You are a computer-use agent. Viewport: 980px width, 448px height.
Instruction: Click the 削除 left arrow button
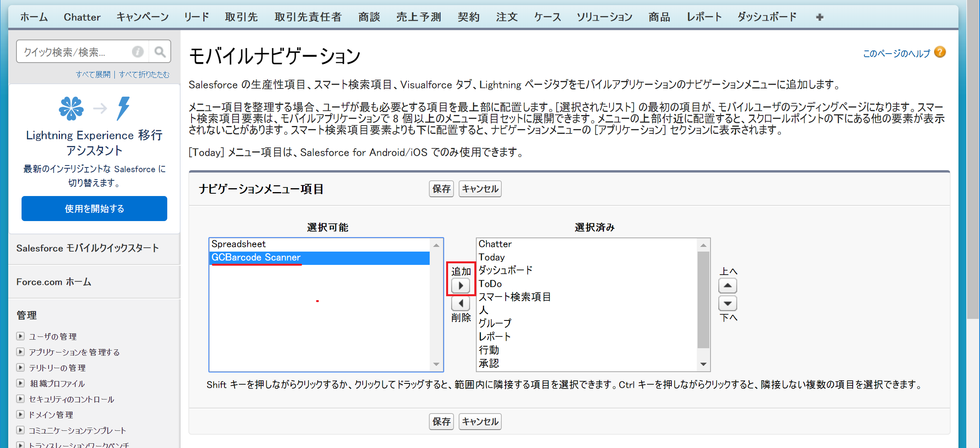click(461, 303)
